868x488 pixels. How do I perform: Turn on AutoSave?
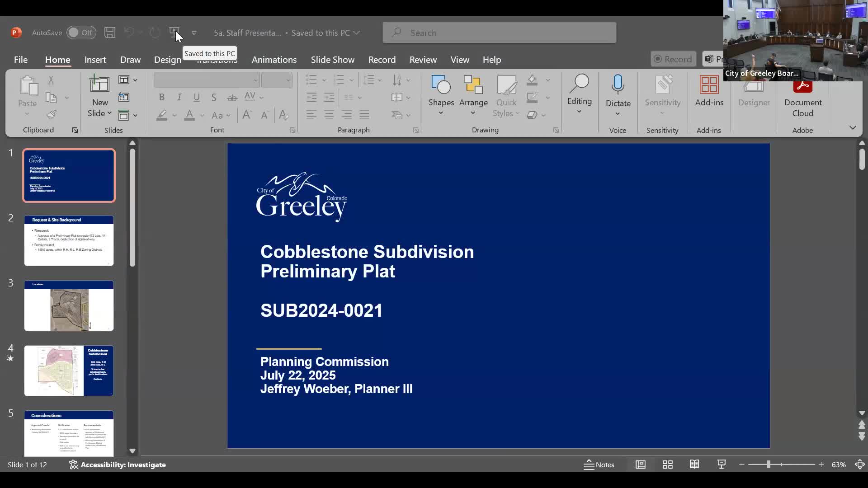pyautogui.click(x=80, y=33)
